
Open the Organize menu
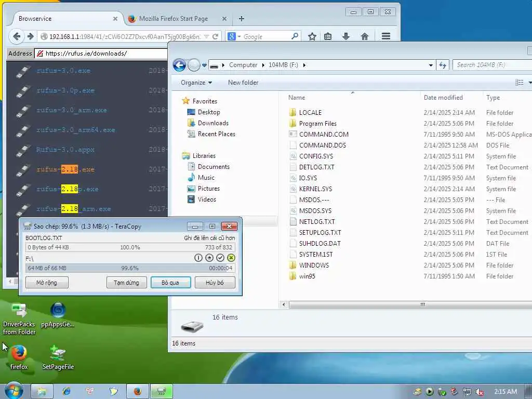(196, 83)
